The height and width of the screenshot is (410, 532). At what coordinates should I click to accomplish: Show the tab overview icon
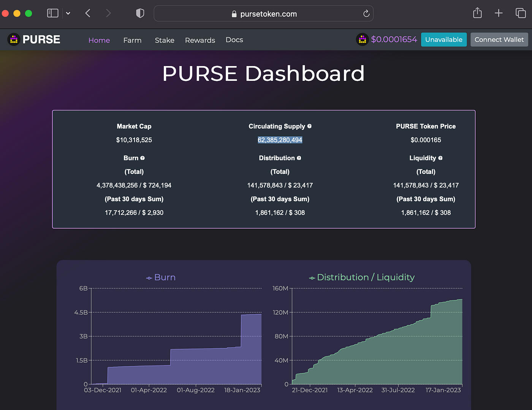(520, 13)
